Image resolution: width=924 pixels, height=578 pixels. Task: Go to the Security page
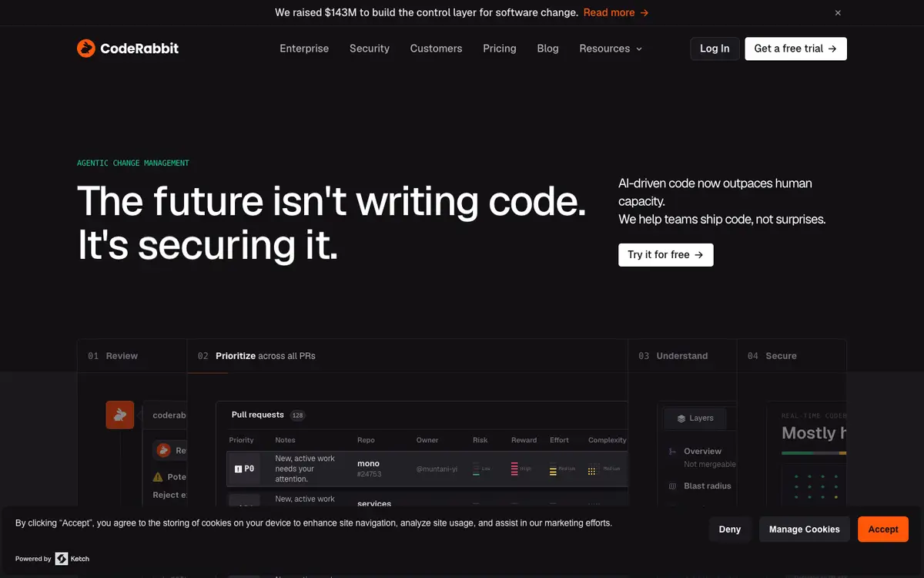[x=370, y=49]
